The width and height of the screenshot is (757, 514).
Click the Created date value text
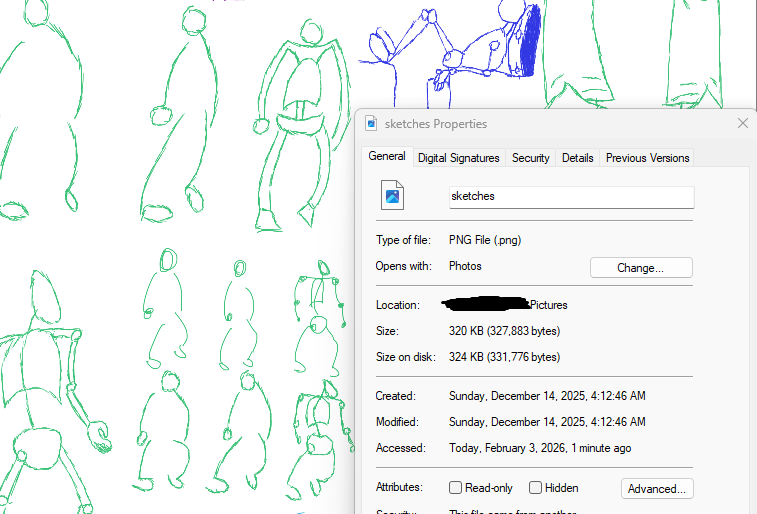547,396
